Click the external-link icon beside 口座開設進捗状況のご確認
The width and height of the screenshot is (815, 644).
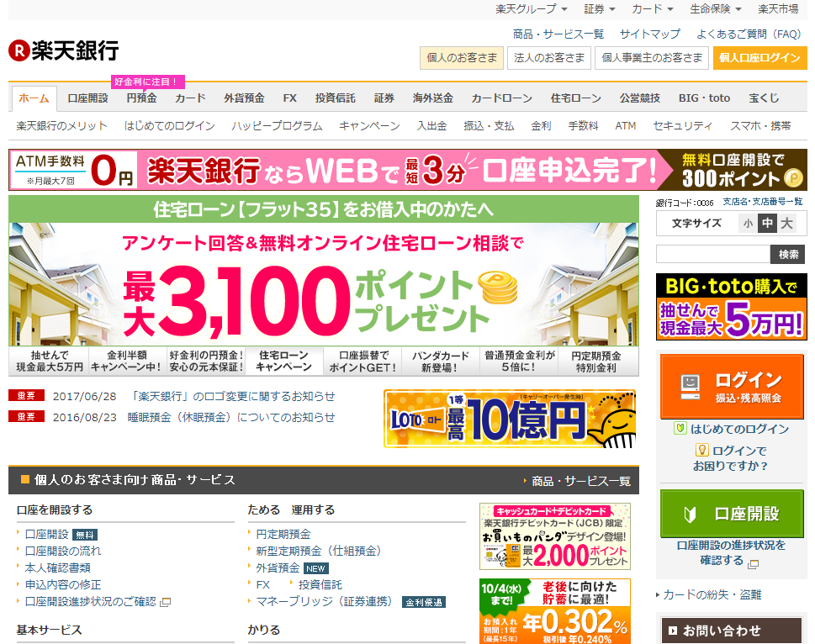coord(166,603)
